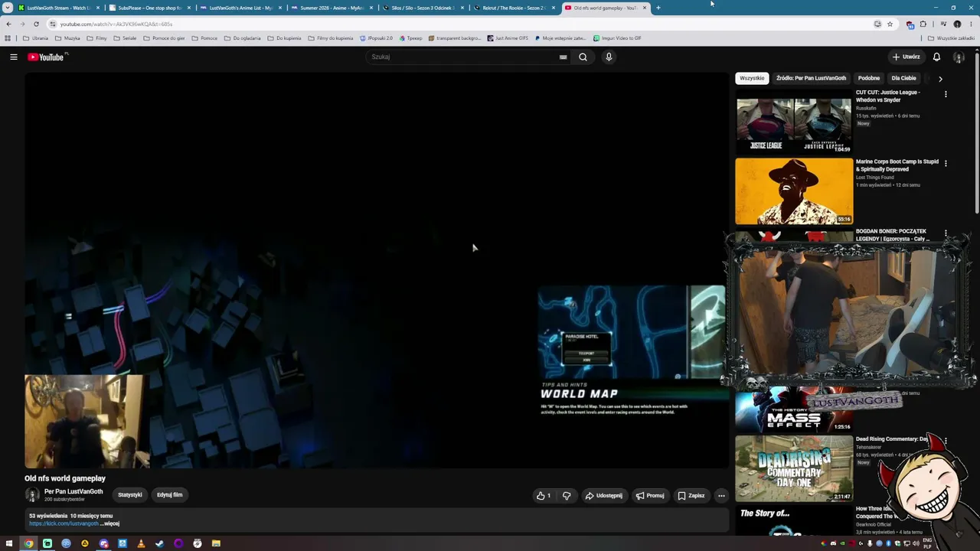Open Chrome from the taskbar

(x=28, y=543)
